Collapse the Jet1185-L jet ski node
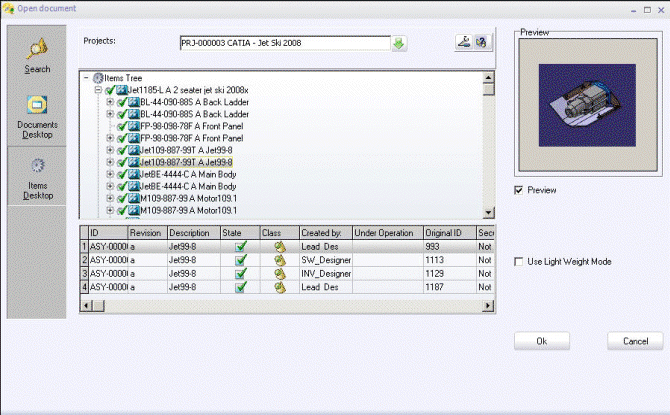 (x=98, y=90)
